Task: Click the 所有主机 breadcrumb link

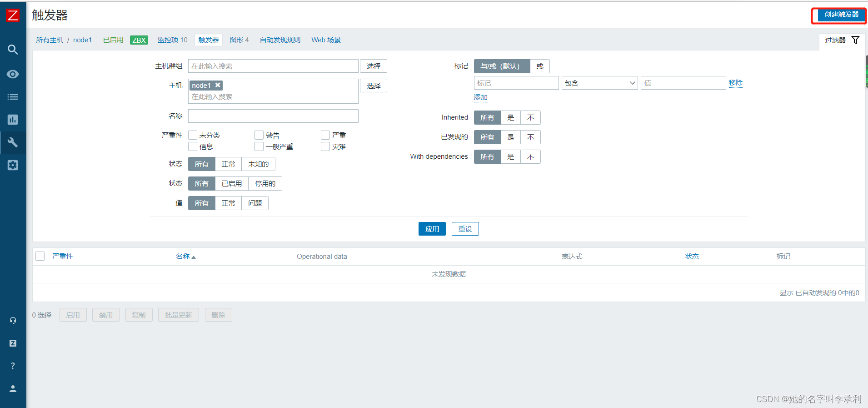Action: 50,40
